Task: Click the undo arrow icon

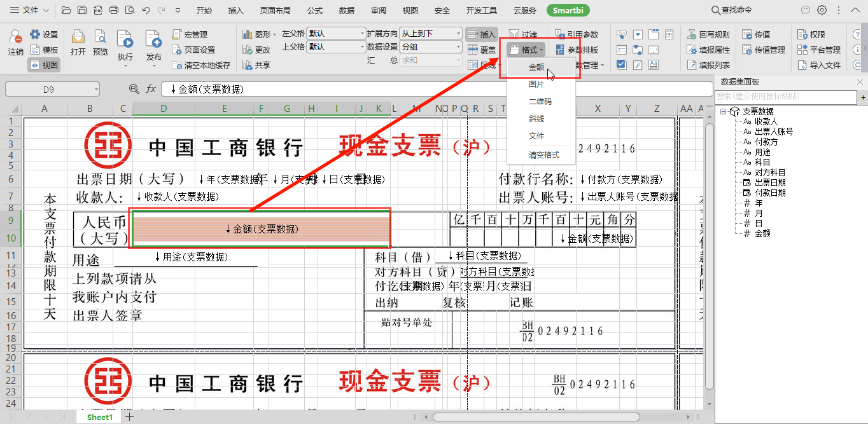Action: pos(146,10)
